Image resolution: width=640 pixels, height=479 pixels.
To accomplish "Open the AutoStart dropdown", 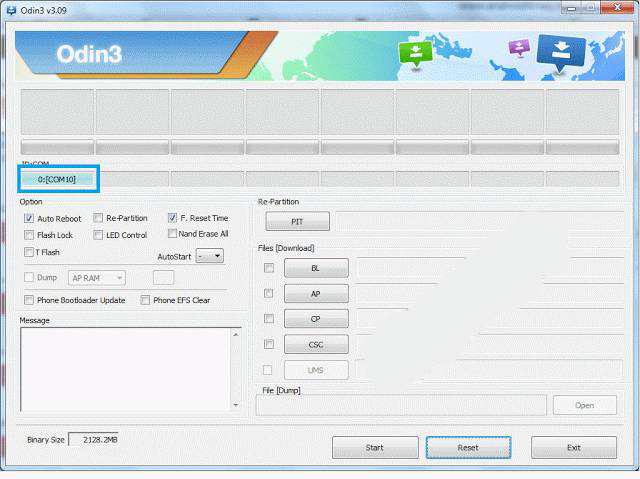I will click(x=209, y=256).
